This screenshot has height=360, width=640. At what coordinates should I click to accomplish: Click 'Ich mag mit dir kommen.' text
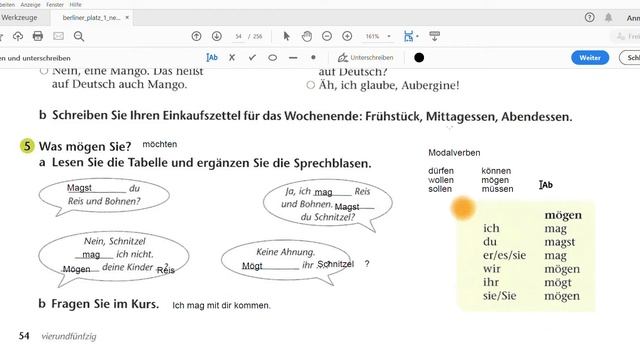coord(221,305)
